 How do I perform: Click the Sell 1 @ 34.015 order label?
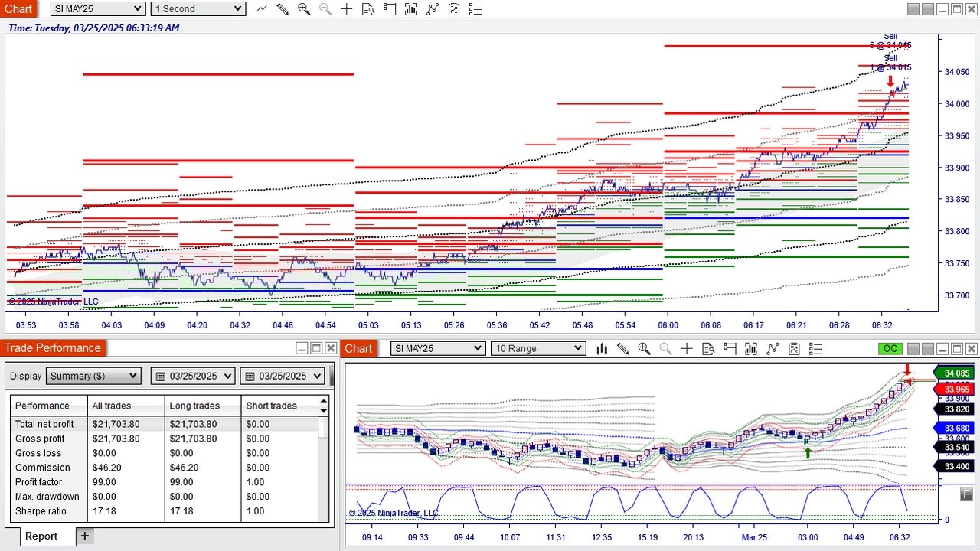[890, 63]
